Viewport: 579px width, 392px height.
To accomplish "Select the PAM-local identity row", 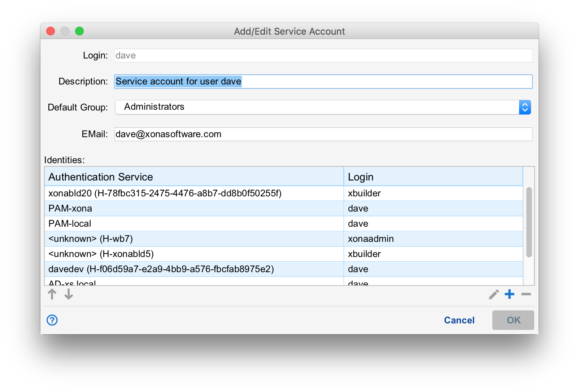I will 194,224.
